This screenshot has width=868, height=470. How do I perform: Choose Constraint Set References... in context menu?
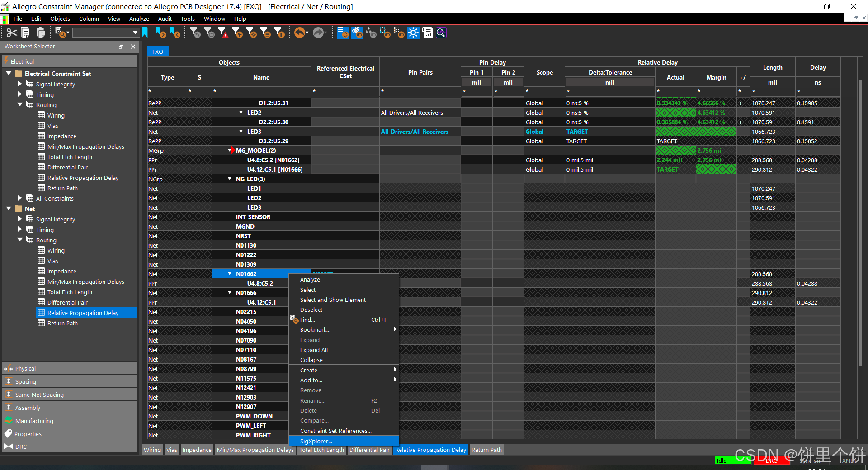click(x=344, y=431)
